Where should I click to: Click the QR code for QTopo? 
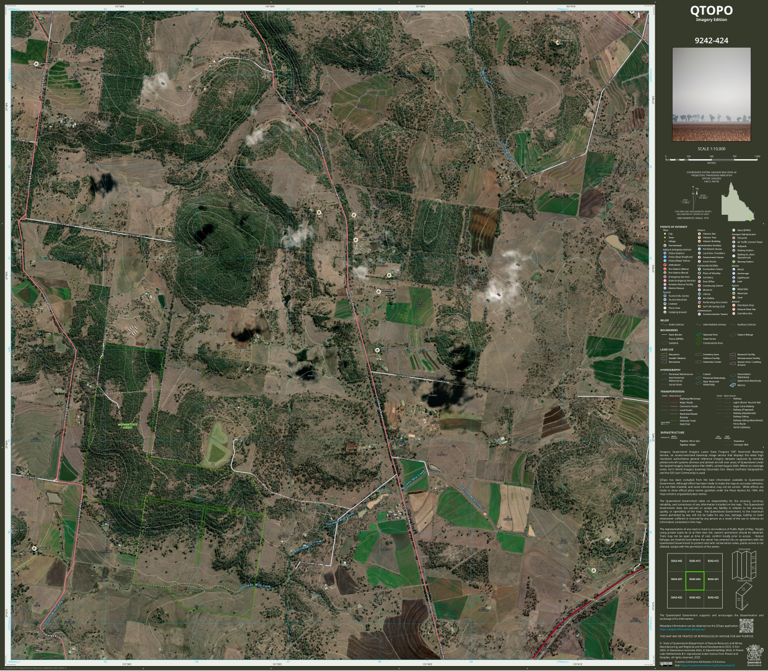tap(745, 625)
